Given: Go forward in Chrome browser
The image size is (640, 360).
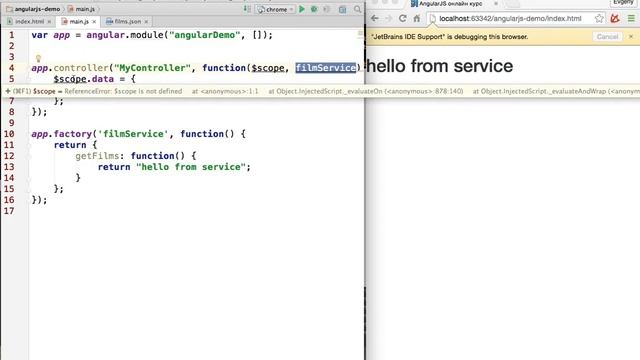Looking at the screenshot, I should pos(389,18).
